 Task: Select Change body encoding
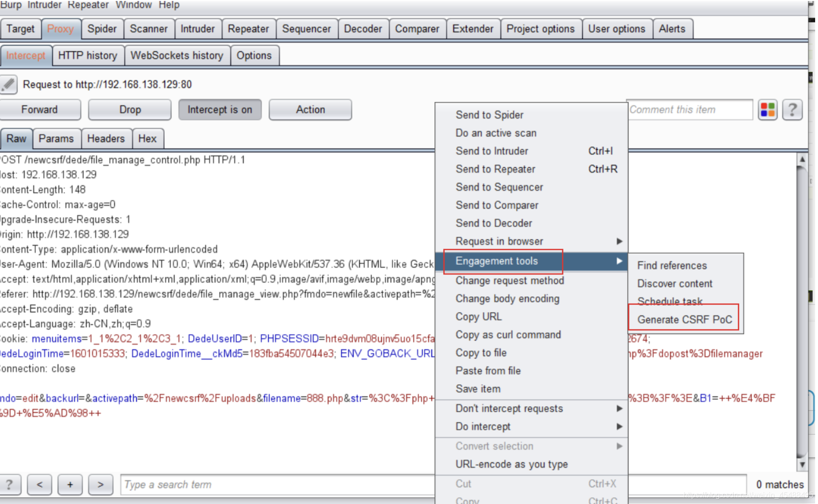point(531,299)
